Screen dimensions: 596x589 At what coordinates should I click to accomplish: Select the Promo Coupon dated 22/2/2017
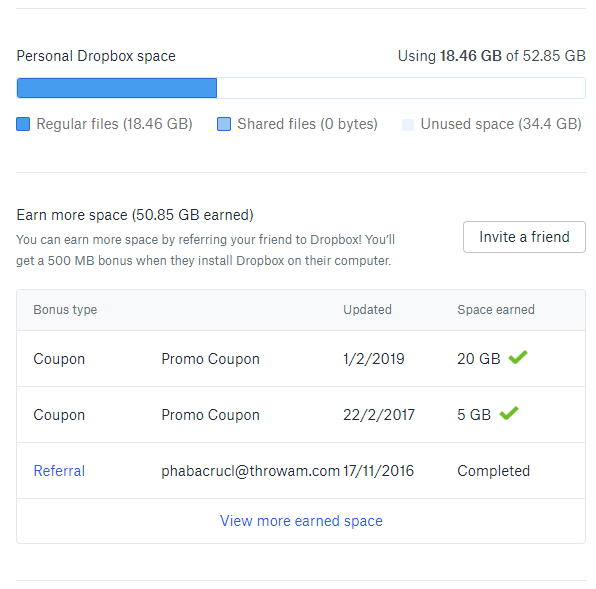pos(211,415)
